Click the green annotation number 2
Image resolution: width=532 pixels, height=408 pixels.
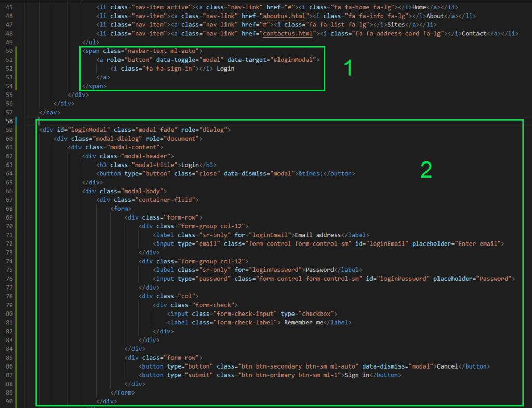pos(426,170)
